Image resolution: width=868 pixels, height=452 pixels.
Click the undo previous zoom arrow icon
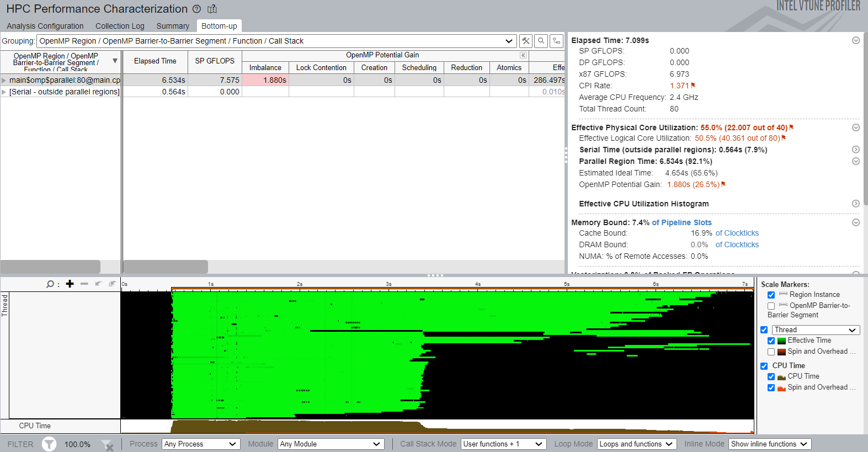(98, 284)
